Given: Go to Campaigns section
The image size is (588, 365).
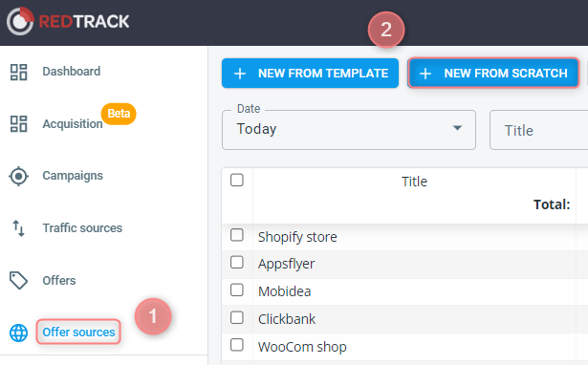Looking at the screenshot, I should [73, 176].
